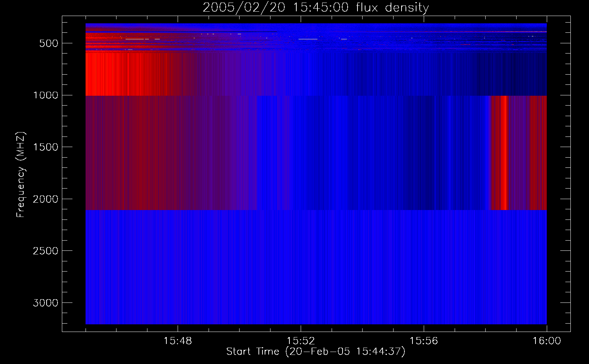Click the 16:00 time tick label
The width and height of the screenshot is (589, 364).
point(547,341)
